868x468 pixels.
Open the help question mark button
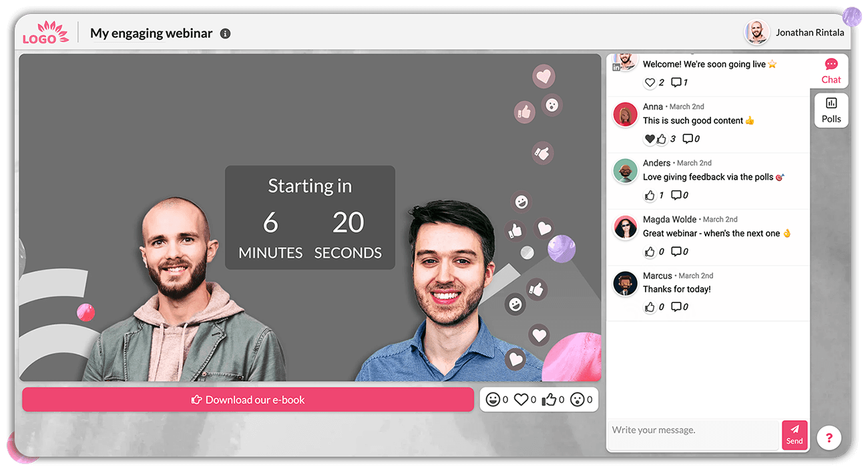coord(829,438)
